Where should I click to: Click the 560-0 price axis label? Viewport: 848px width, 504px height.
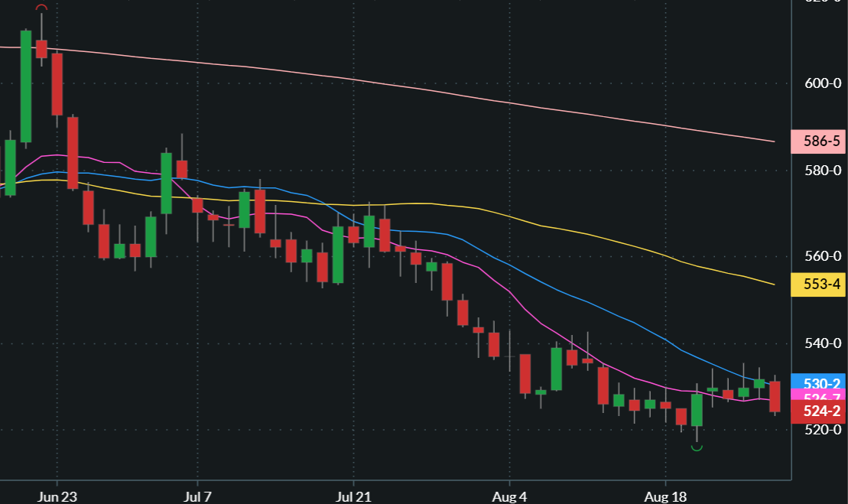click(823, 256)
